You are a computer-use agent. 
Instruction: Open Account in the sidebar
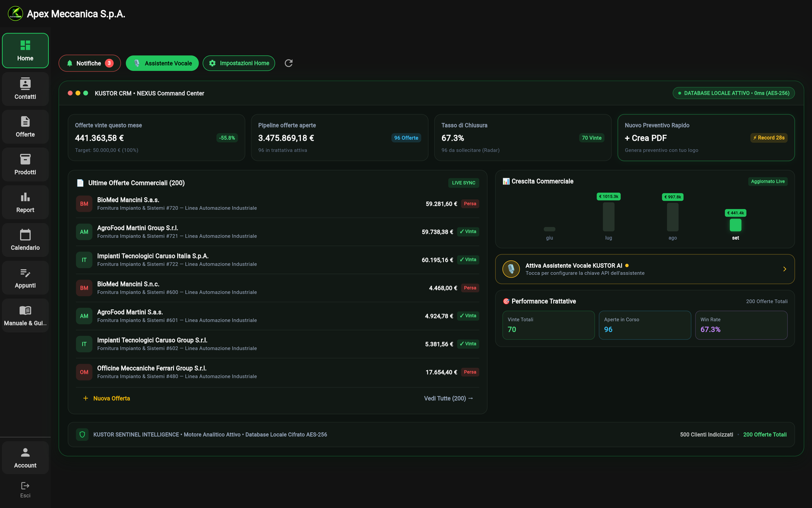click(25, 458)
